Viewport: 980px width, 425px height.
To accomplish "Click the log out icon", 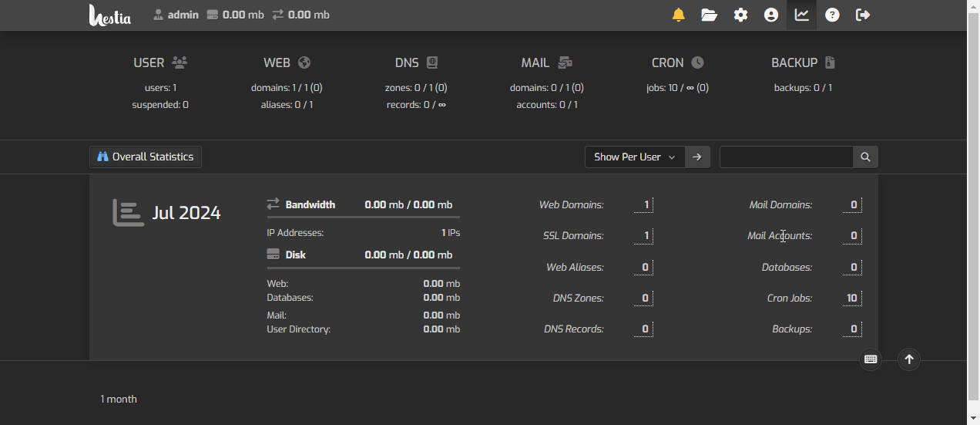I will pos(863,15).
